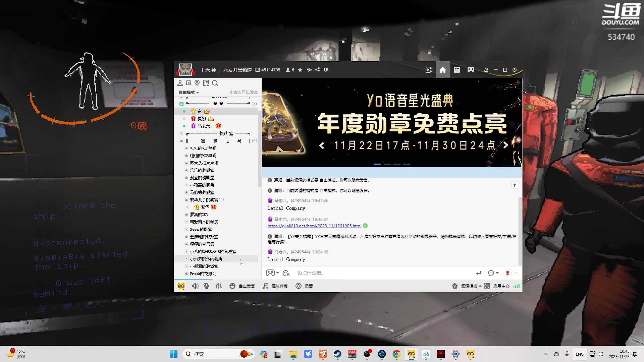This screenshot has height=362, width=644.
Task: Enter ViVi的VIP单间 room
Action: [203, 148]
